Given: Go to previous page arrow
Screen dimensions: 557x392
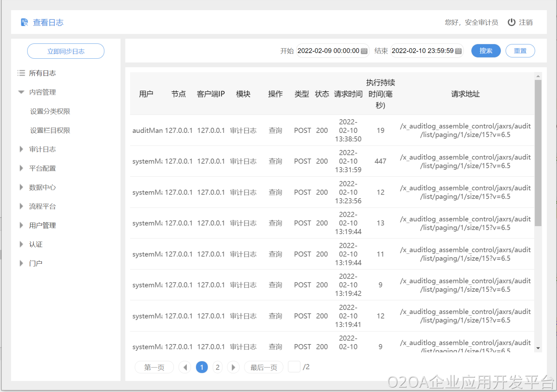Looking at the screenshot, I should 185,367.
